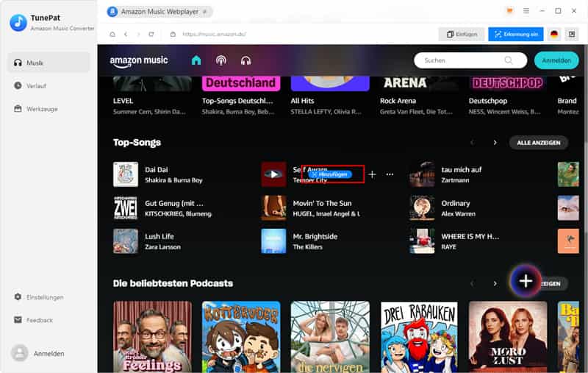This screenshot has height=373, width=588.
Task: Click the Einfügen button
Action: 462,34
